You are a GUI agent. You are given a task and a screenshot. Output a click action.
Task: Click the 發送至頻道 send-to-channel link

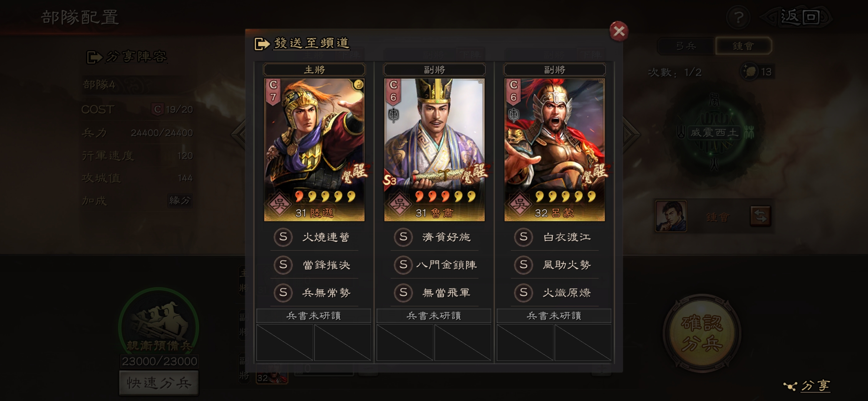tap(312, 43)
